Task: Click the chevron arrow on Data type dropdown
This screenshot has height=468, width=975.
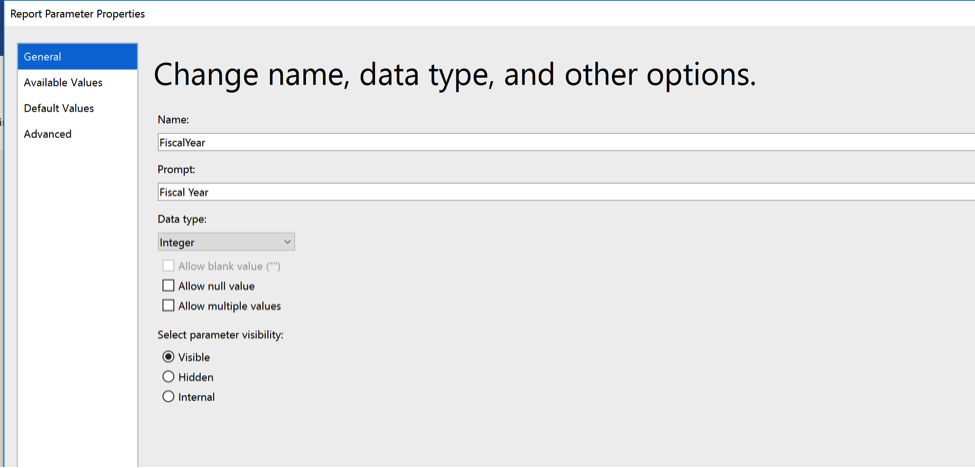Action: pos(287,242)
